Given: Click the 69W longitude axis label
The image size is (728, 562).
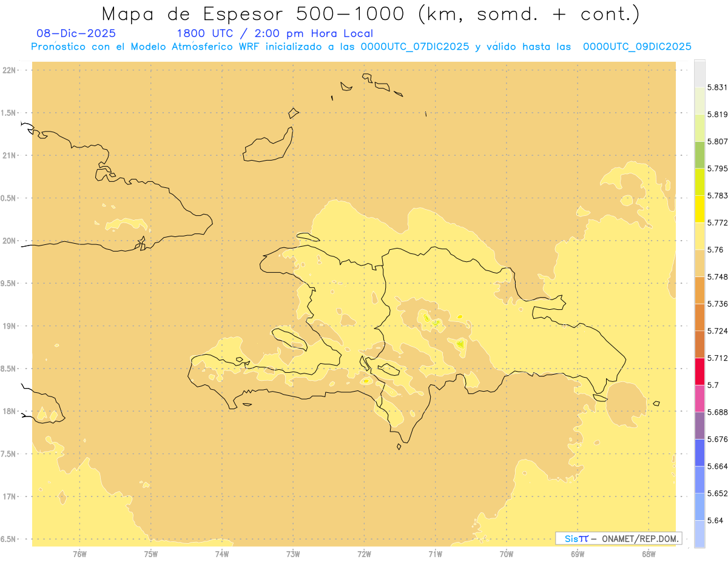Looking at the screenshot, I should 578,554.
